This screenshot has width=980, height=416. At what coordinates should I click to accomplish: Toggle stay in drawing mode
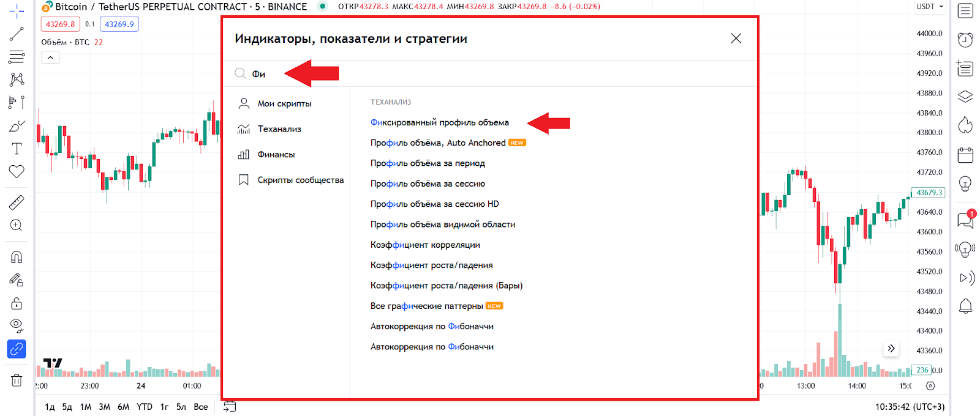[17, 280]
